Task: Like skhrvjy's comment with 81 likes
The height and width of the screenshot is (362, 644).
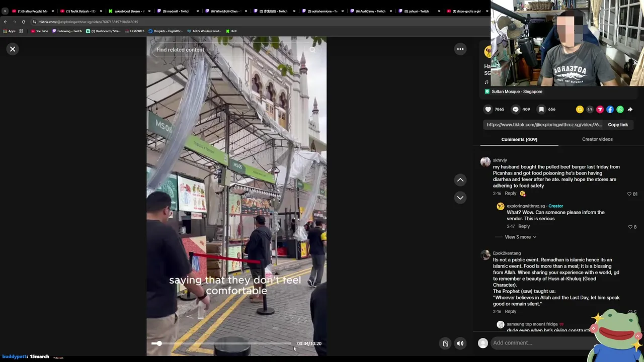Action: (x=629, y=194)
